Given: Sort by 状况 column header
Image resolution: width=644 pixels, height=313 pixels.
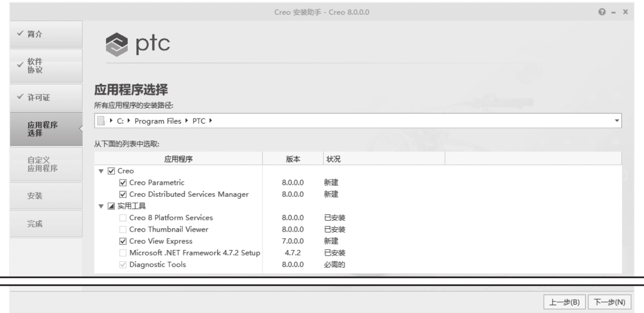Looking at the screenshot, I should pyautogui.click(x=384, y=159).
